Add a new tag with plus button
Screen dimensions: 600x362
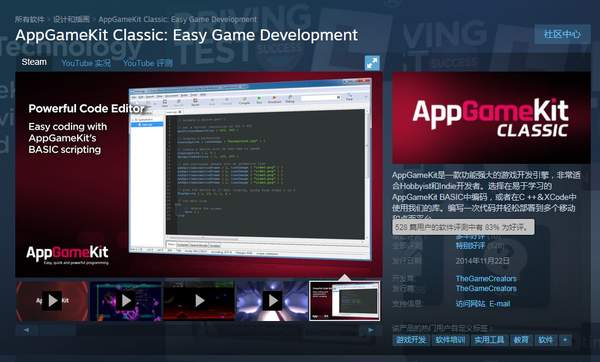[x=565, y=340]
